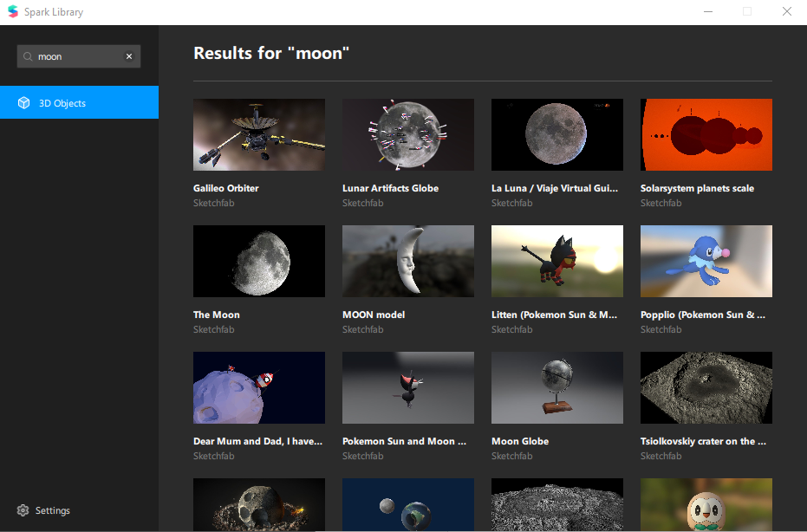The image size is (807, 532).
Task: Open the La Luna moon thumbnail
Action: pyautogui.click(x=556, y=134)
